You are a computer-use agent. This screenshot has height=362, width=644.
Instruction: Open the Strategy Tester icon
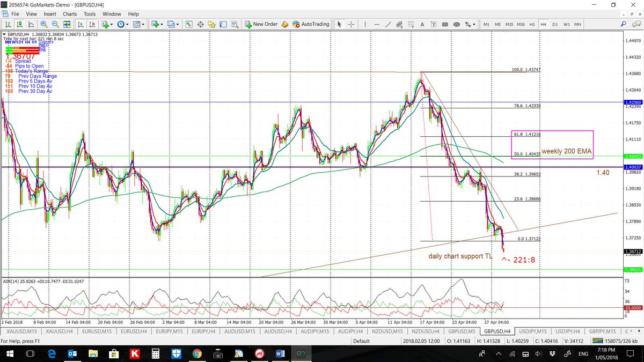235,24
